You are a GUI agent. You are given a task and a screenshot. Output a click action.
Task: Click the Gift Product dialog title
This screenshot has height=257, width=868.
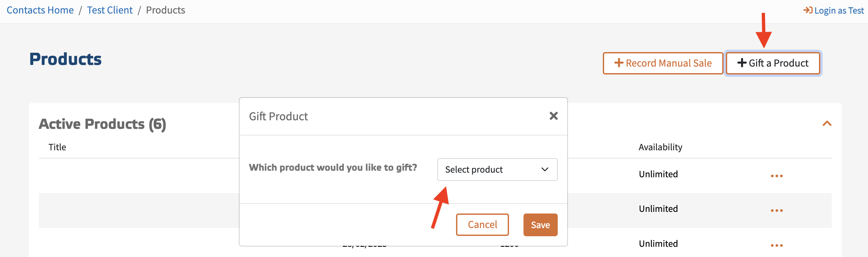point(278,116)
